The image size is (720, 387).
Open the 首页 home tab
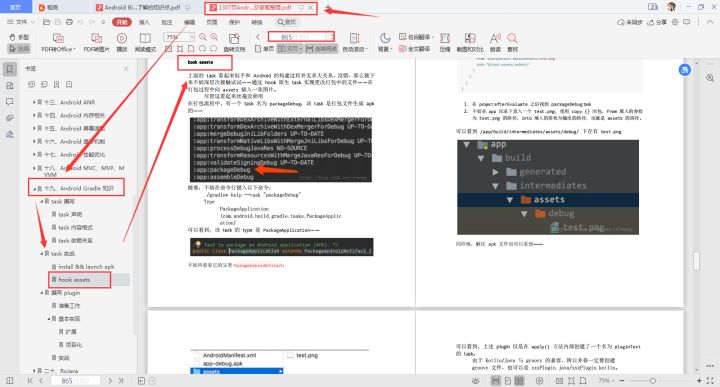15,7
